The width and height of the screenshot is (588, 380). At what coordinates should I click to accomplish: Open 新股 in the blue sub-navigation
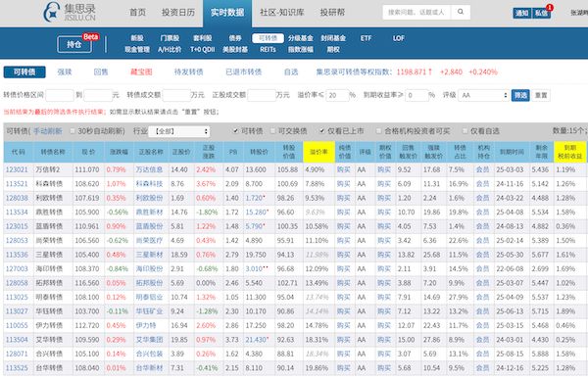137,38
